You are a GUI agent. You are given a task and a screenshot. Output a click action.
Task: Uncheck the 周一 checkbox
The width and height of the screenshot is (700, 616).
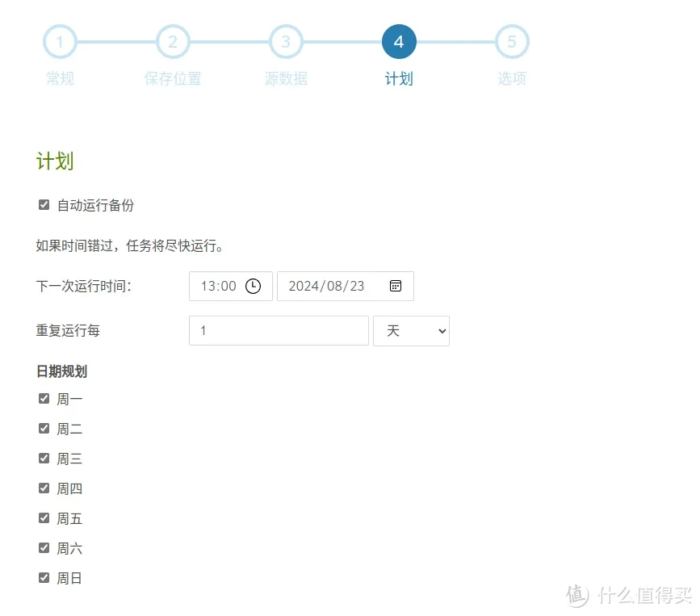pyautogui.click(x=44, y=398)
